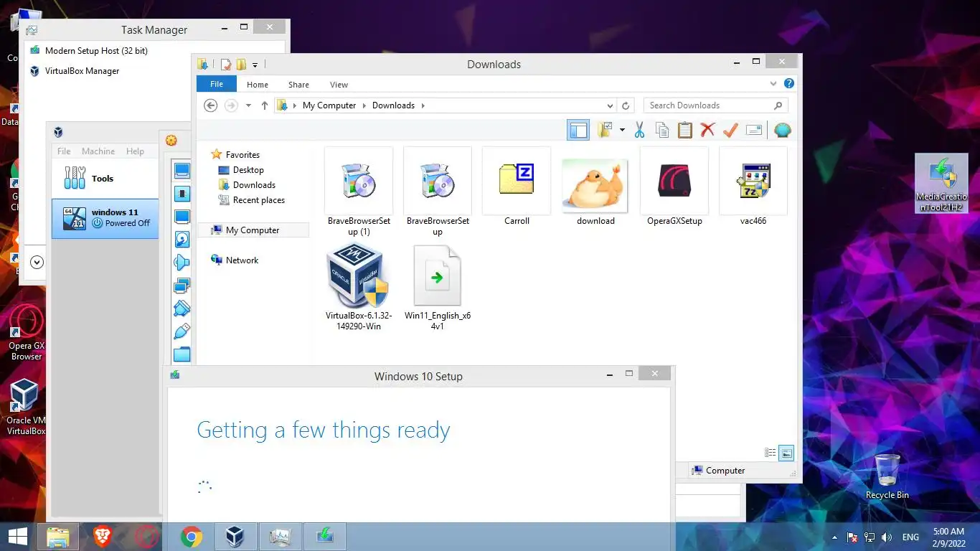The width and height of the screenshot is (980, 551).
Task: Open the recent locations dropdown arrow
Action: [248, 105]
